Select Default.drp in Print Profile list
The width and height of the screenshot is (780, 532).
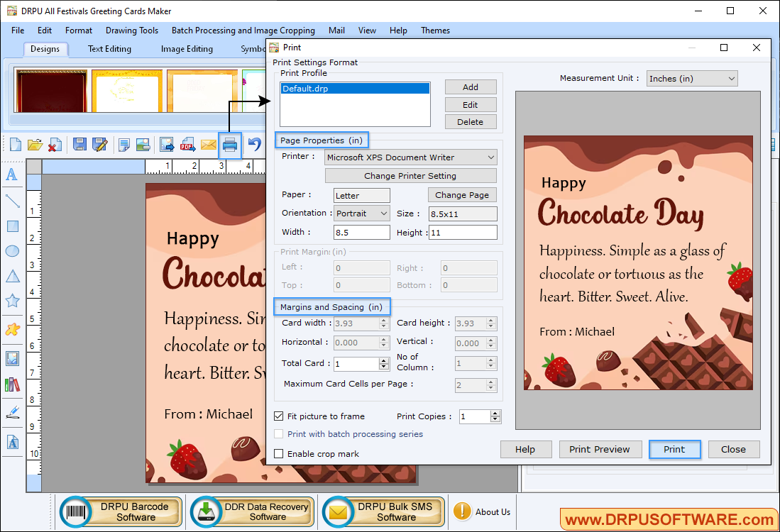point(355,89)
